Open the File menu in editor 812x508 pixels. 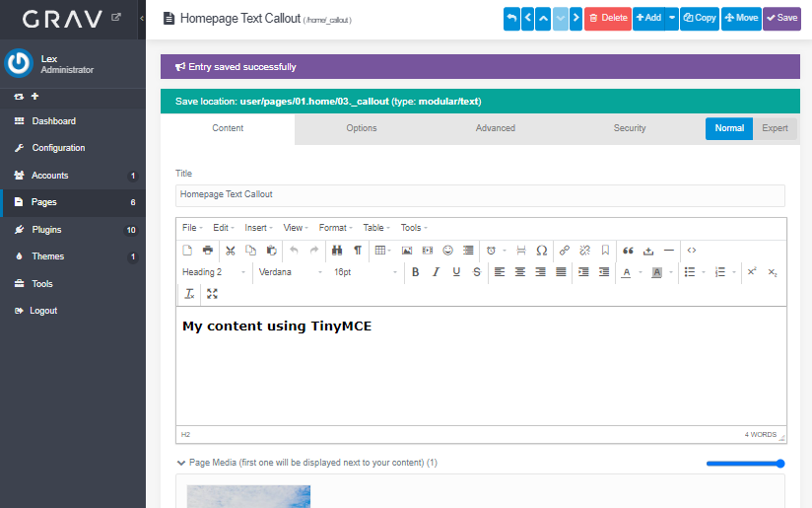click(x=192, y=228)
